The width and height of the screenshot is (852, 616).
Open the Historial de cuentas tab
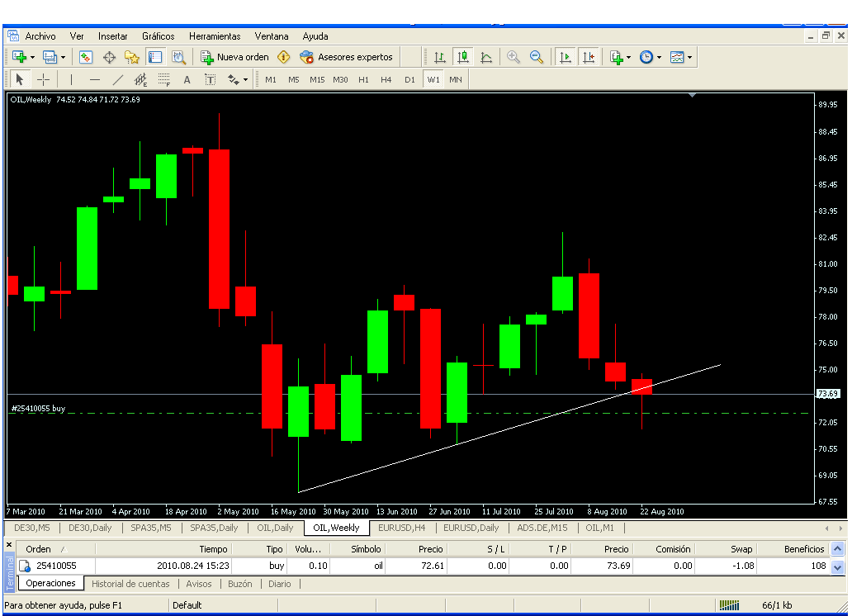pyautogui.click(x=130, y=583)
